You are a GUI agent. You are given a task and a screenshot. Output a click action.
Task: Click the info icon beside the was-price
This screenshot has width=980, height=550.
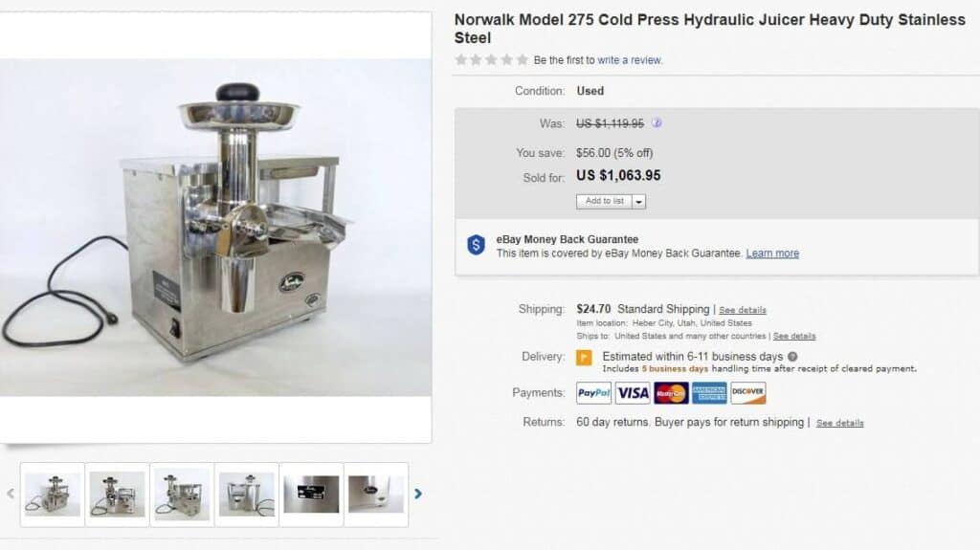657,123
